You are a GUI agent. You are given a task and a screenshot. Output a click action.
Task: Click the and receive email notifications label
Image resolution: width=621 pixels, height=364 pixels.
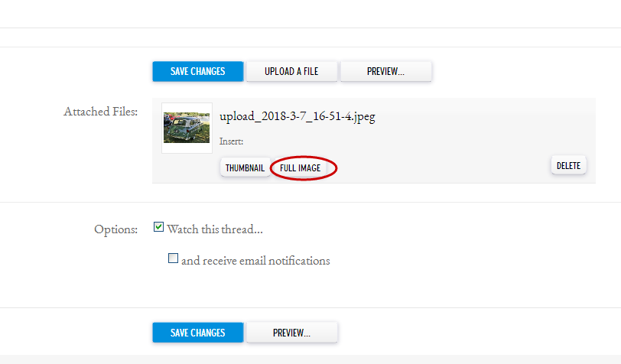tap(255, 261)
